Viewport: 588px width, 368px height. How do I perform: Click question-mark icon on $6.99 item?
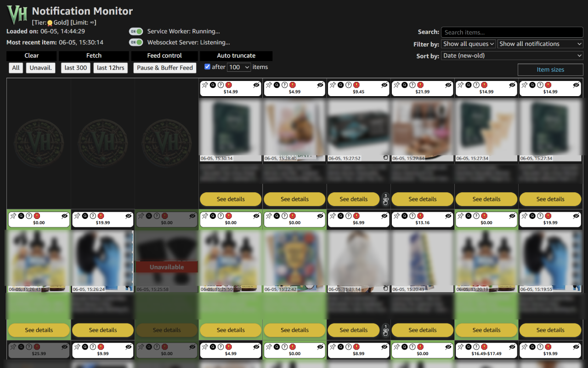point(349,216)
